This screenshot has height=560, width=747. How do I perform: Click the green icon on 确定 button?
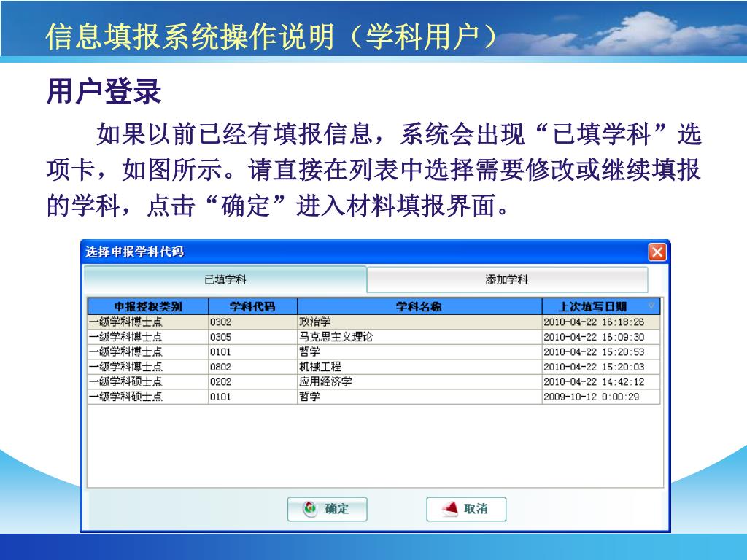[x=310, y=508]
